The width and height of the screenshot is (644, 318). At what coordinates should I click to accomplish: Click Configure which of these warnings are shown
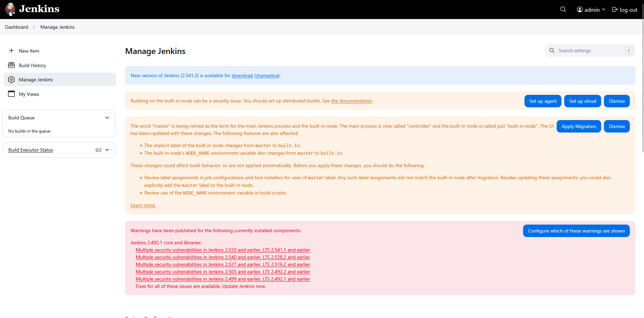pyautogui.click(x=576, y=231)
